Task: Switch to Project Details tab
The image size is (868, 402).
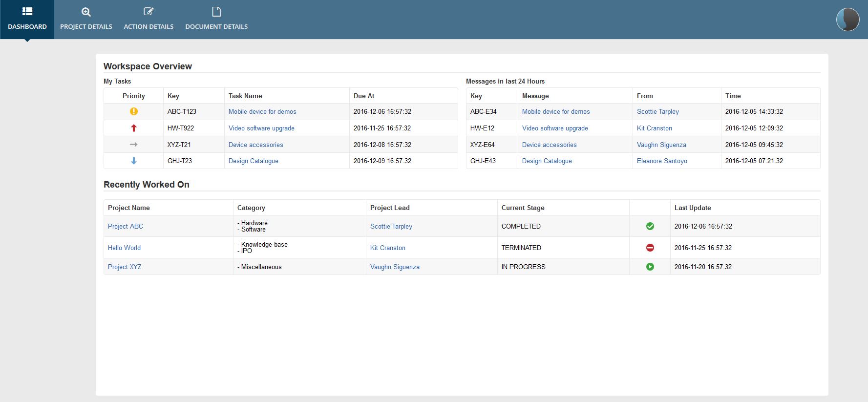Action: 86,20
